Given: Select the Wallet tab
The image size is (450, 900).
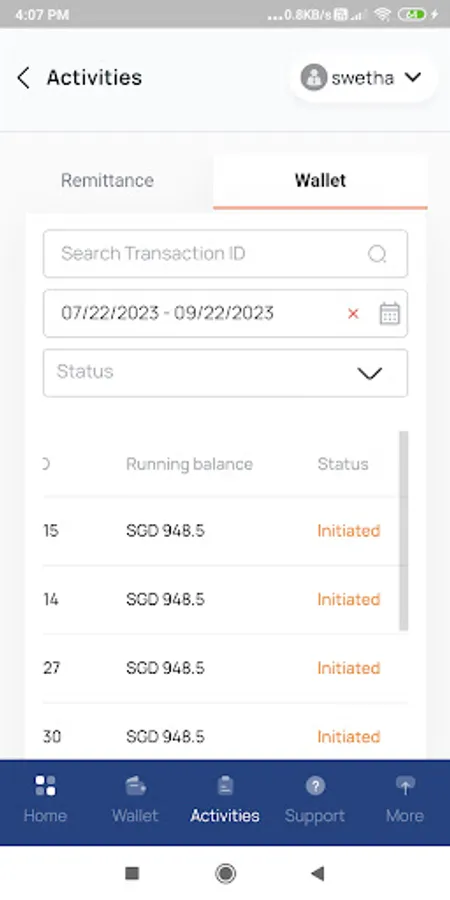Looking at the screenshot, I should (x=320, y=180).
